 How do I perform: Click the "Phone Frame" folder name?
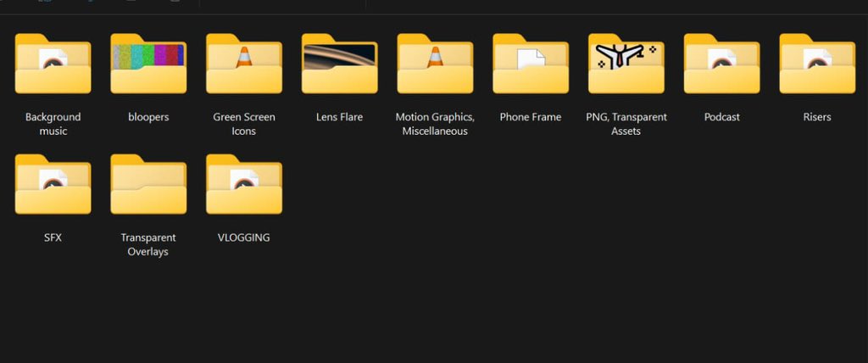click(531, 117)
